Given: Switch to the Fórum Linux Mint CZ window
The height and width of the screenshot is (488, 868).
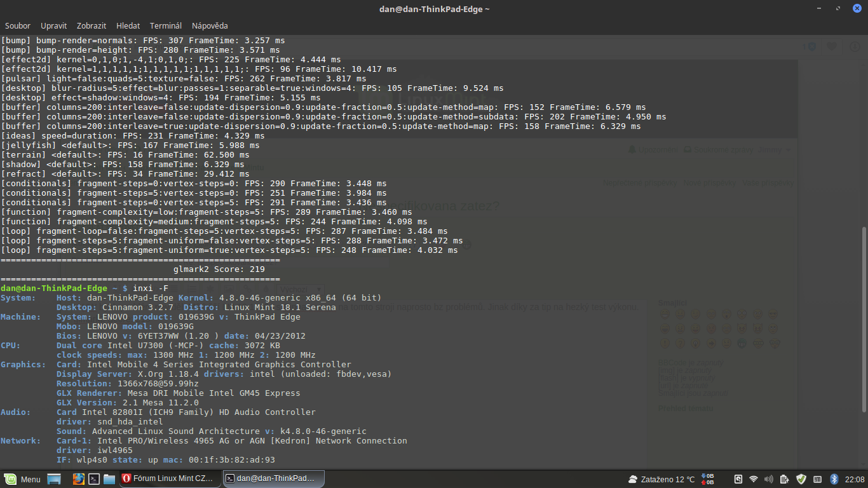Looking at the screenshot, I should click(170, 479).
